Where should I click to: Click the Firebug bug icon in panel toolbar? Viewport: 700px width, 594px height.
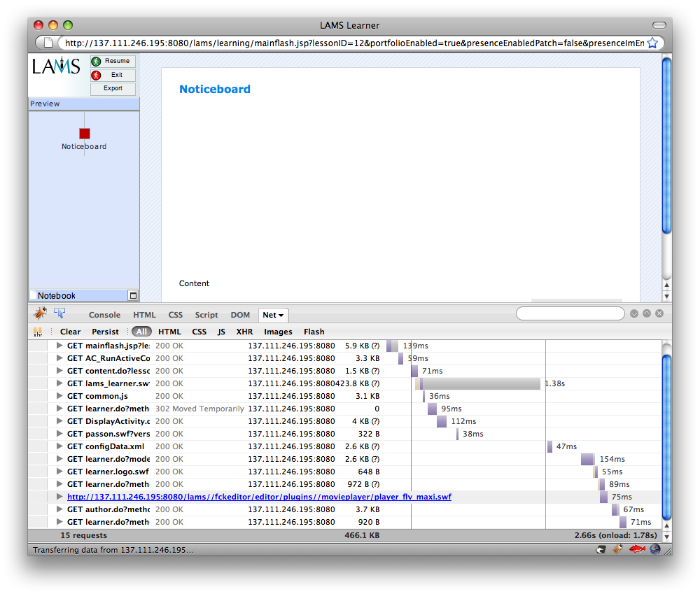tap(40, 313)
